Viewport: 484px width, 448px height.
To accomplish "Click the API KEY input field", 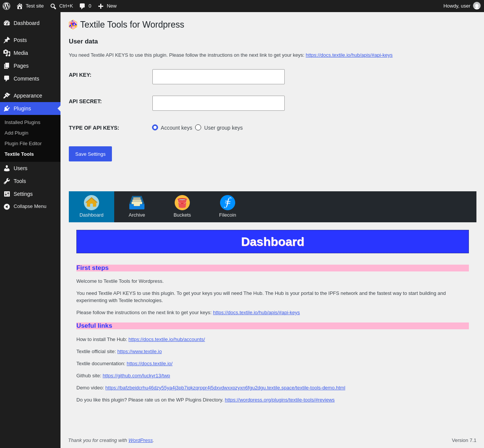I will point(219,77).
